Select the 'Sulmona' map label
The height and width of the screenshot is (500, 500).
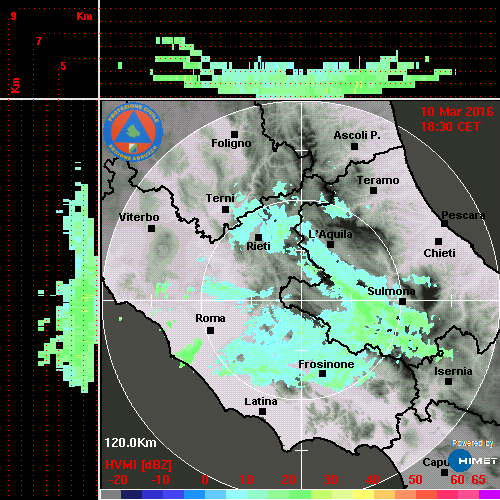coord(391,291)
